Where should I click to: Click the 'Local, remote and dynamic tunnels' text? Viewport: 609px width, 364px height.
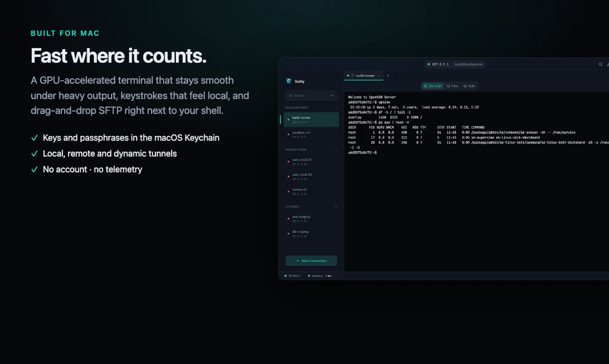(110, 154)
